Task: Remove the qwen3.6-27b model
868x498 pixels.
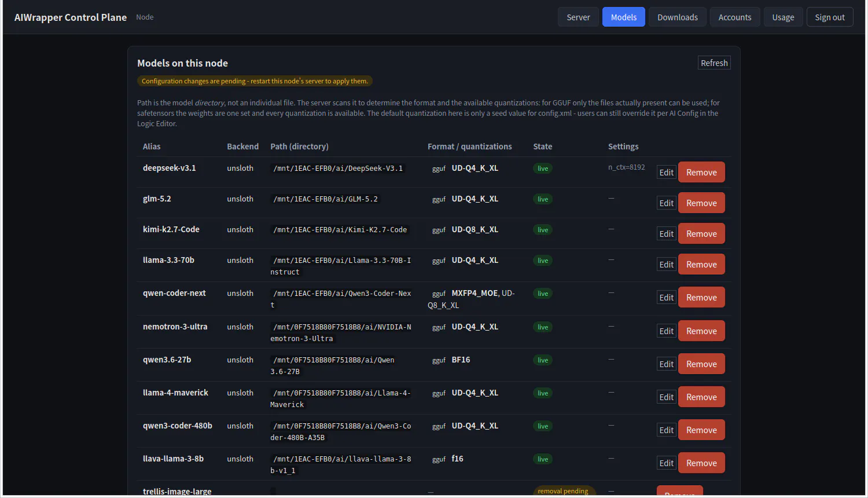Action: 701,364
